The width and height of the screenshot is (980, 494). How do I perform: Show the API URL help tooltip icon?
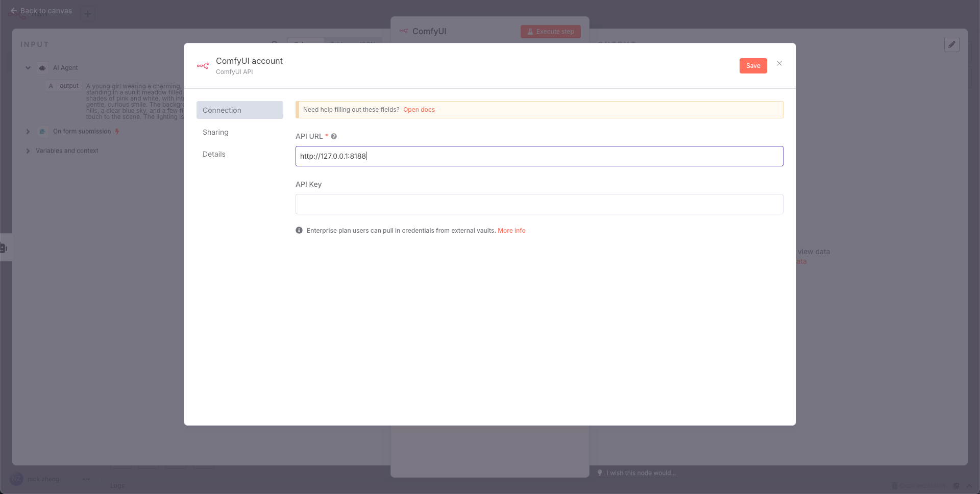click(334, 136)
